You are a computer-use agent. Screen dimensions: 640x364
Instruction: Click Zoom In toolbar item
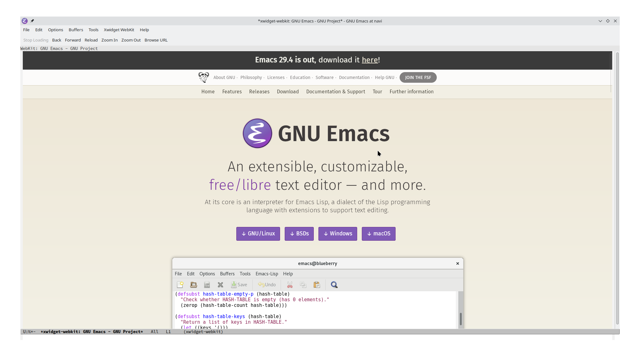tap(109, 40)
